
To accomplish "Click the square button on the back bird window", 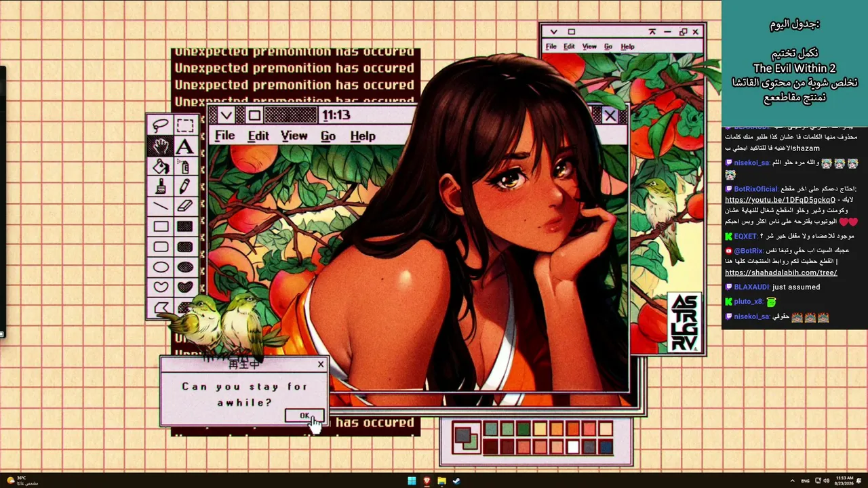I will (571, 32).
